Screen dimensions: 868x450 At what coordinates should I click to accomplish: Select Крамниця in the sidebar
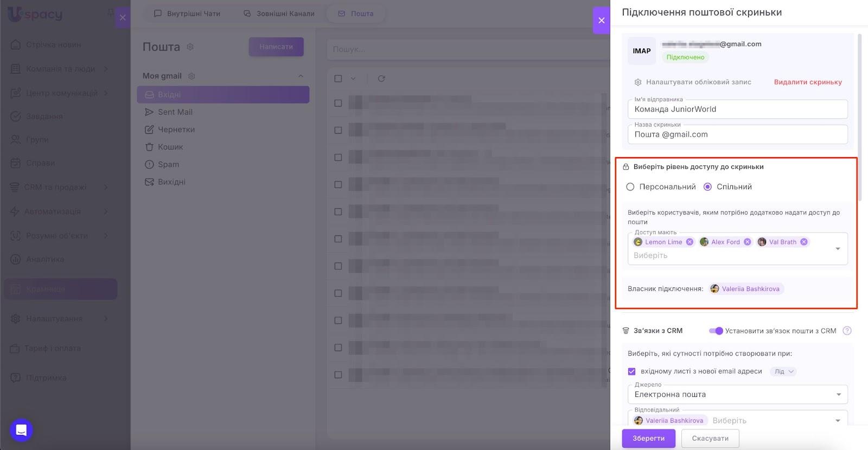(61, 289)
